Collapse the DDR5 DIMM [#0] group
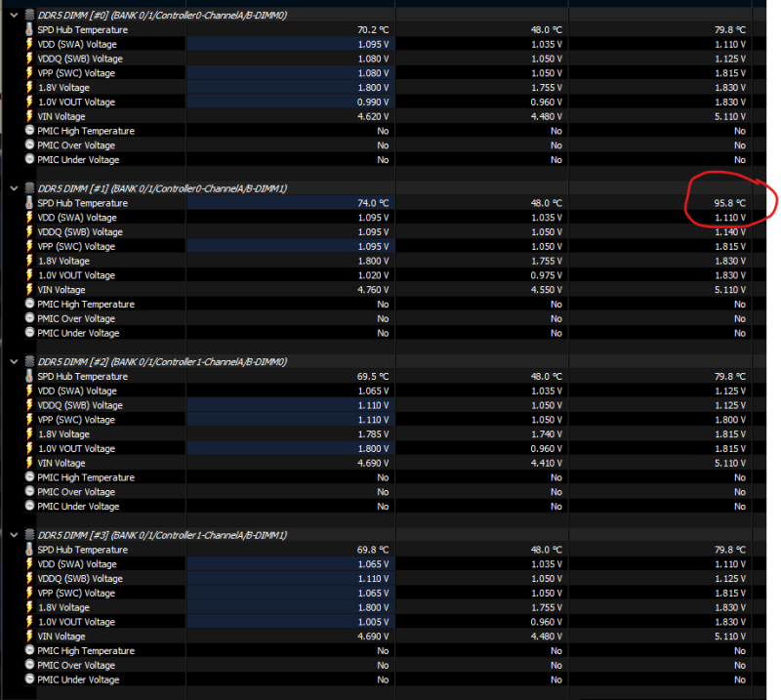 (14, 15)
